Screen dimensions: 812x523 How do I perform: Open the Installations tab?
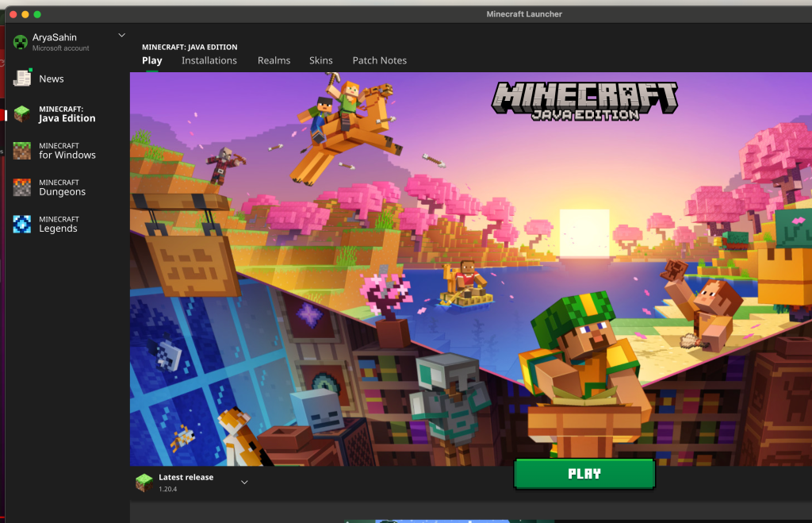[209, 60]
